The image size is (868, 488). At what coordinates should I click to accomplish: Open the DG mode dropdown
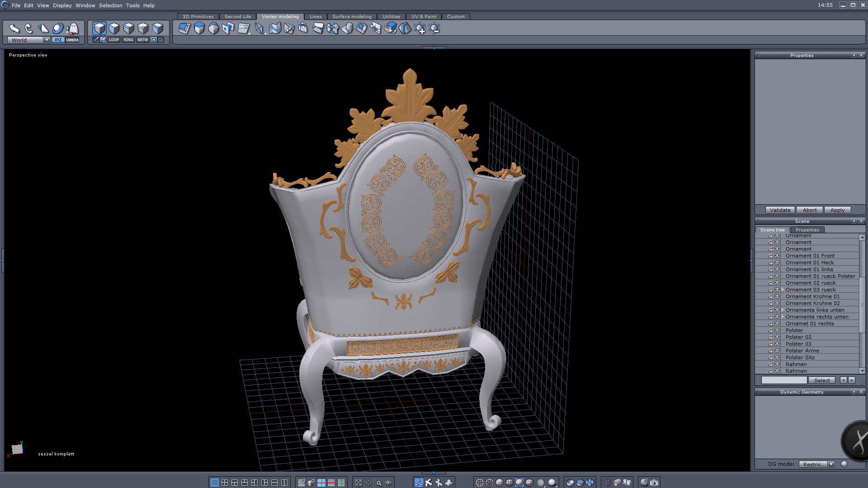[831, 464]
